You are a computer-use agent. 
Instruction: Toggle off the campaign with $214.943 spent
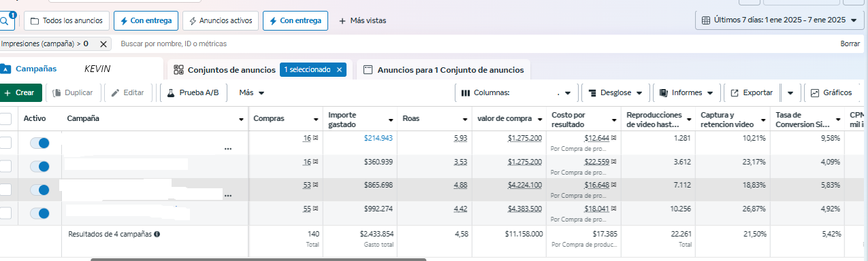tap(40, 143)
